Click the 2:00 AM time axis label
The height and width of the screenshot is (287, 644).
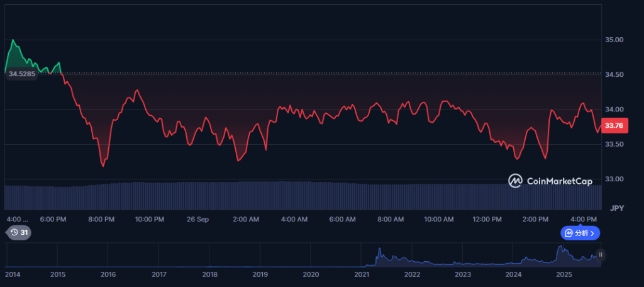[246, 219]
